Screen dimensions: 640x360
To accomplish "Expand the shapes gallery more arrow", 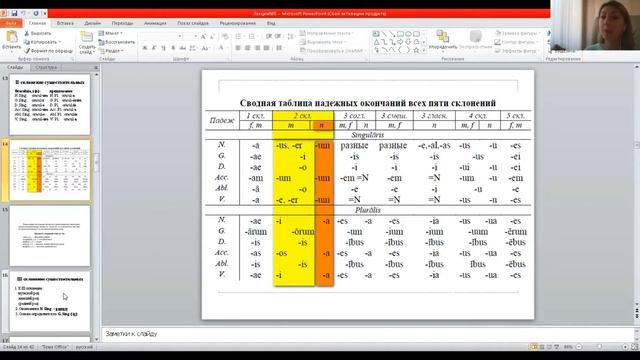I will (x=424, y=50).
